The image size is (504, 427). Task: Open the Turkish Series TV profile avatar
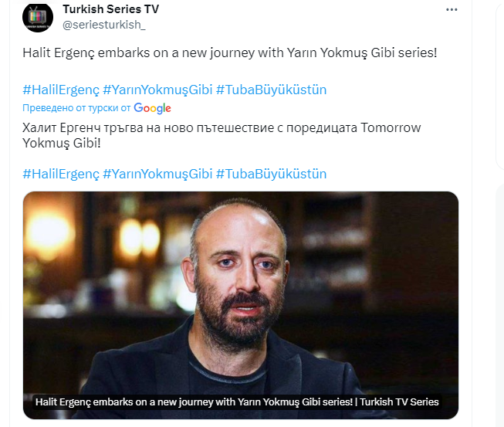pos(38,18)
